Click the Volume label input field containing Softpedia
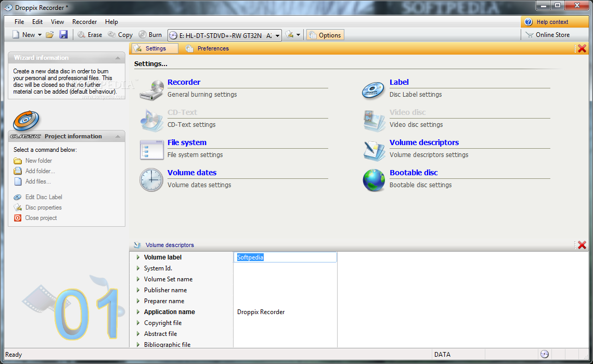 [x=285, y=257]
